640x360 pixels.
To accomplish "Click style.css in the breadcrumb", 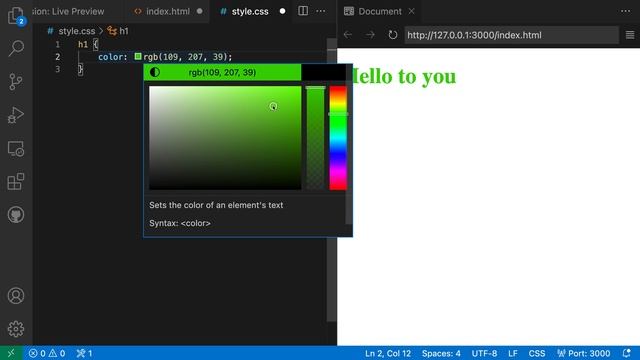I will [x=76, y=31].
